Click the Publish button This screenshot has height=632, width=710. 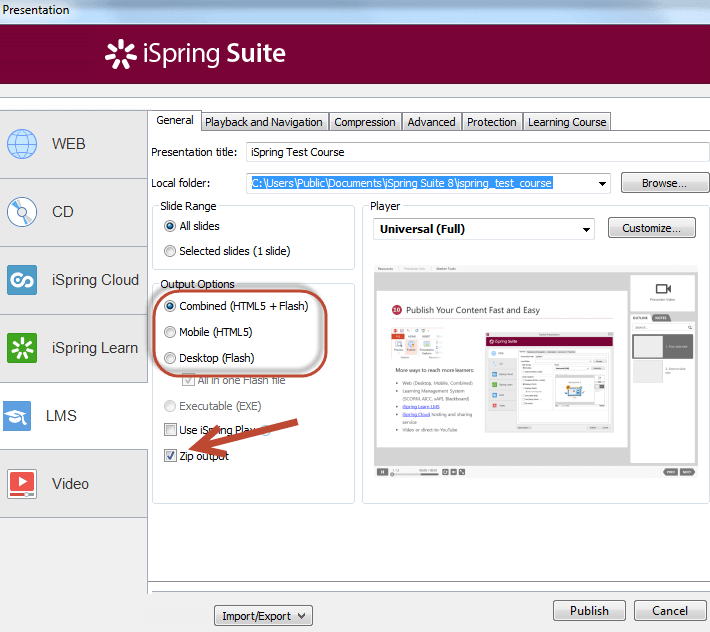(x=589, y=611)
